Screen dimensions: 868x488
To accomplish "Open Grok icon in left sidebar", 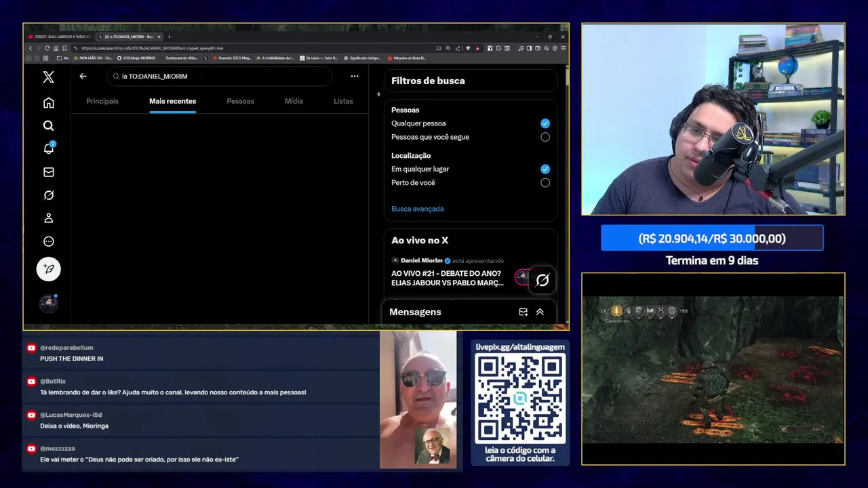I will point(48,195).
